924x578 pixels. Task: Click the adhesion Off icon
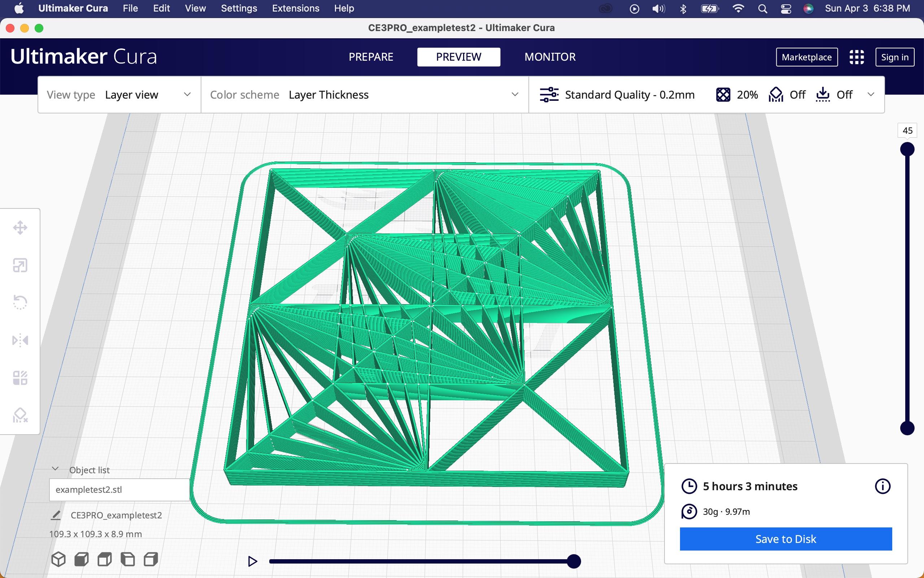tap(823, 94)
